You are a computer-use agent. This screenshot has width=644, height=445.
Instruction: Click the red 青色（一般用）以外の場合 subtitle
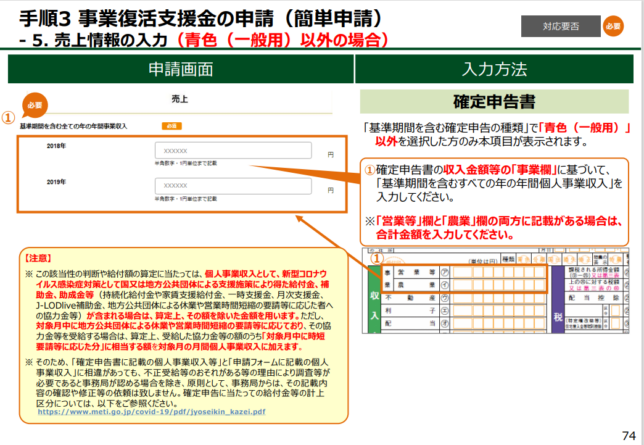(282, 40)
